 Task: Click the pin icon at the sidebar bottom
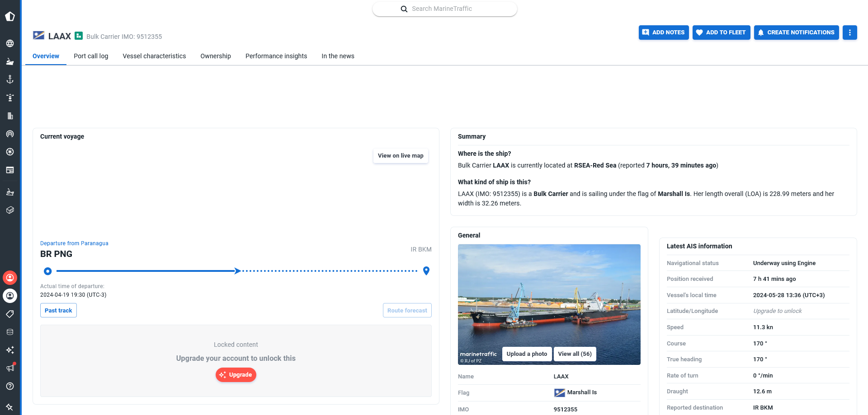click(x=10, y=407)
